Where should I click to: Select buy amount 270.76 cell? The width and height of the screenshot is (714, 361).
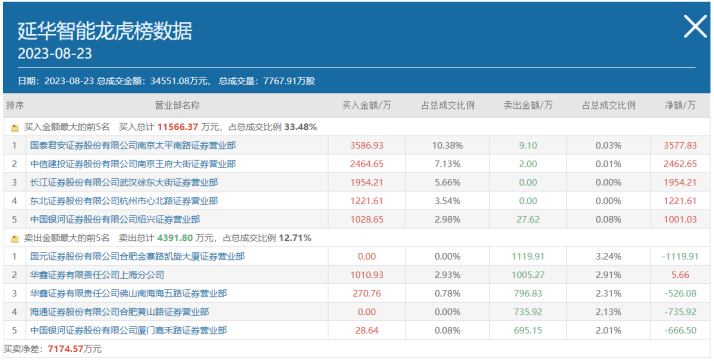click(x=367, y=294)
